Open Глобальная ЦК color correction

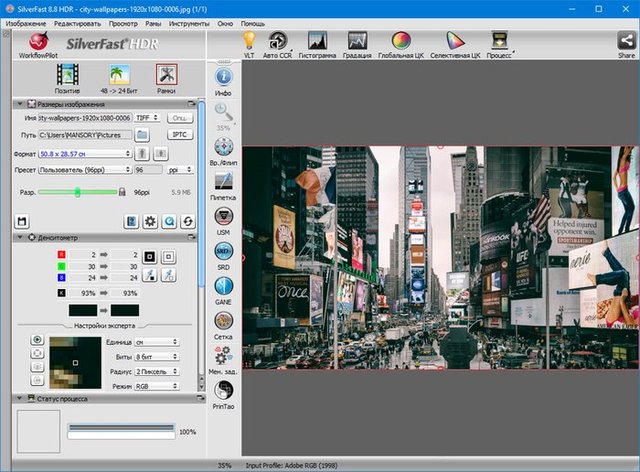coord(400,41)
